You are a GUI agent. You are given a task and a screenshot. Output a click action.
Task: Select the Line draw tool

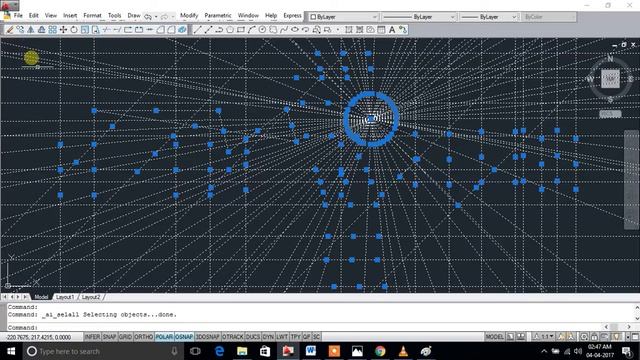tap(198, 30)
